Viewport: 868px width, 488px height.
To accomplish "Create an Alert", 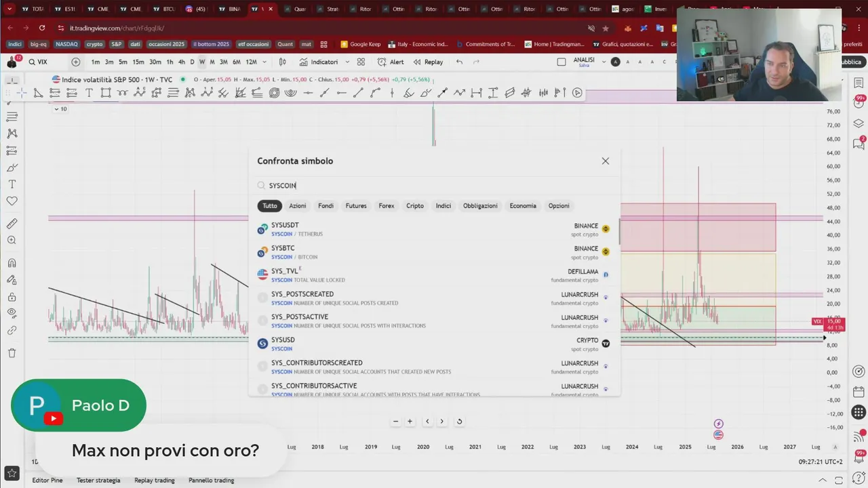I will pos(391,62).
